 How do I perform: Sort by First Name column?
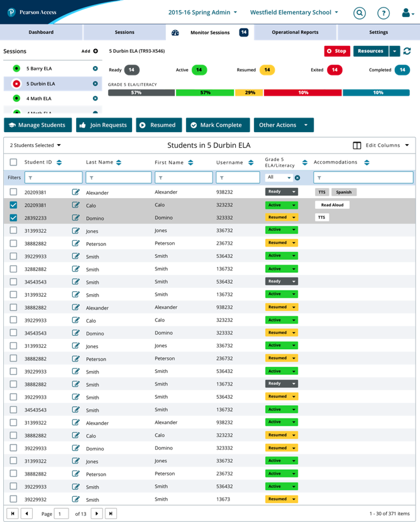click(x=191, y=162)
